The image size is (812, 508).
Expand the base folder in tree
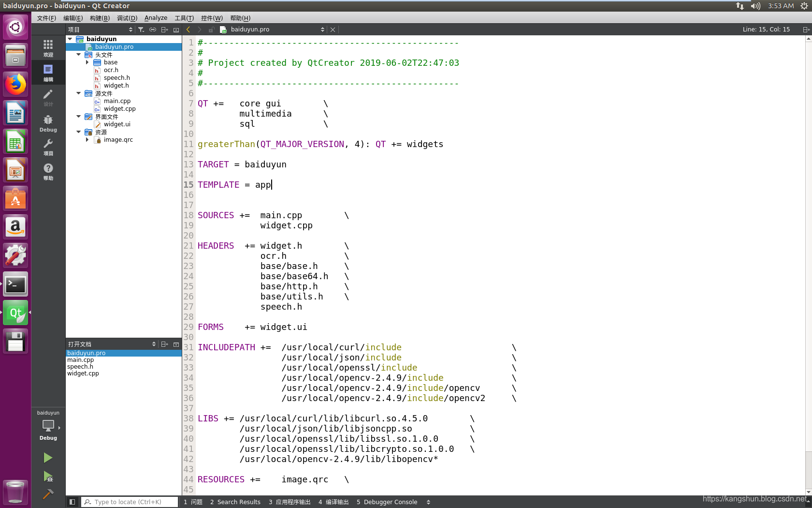coord(87,62)
